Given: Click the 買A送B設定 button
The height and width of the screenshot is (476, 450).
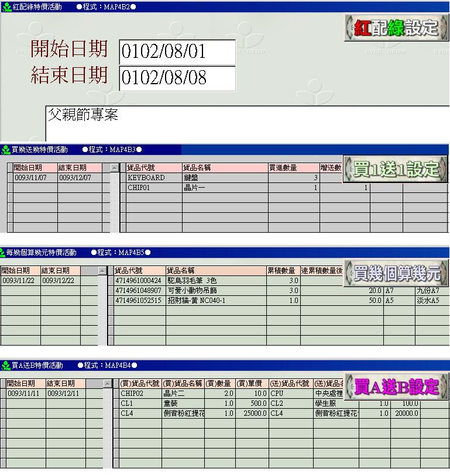Looking at the screenshot, I should point(396,386).
